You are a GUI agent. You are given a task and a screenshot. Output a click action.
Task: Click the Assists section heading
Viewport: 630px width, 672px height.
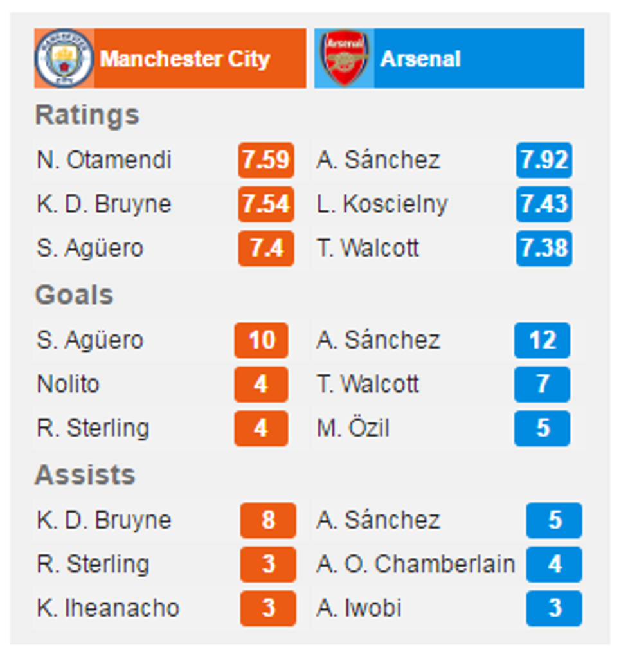pyautogui.click(x=85, y=475)
